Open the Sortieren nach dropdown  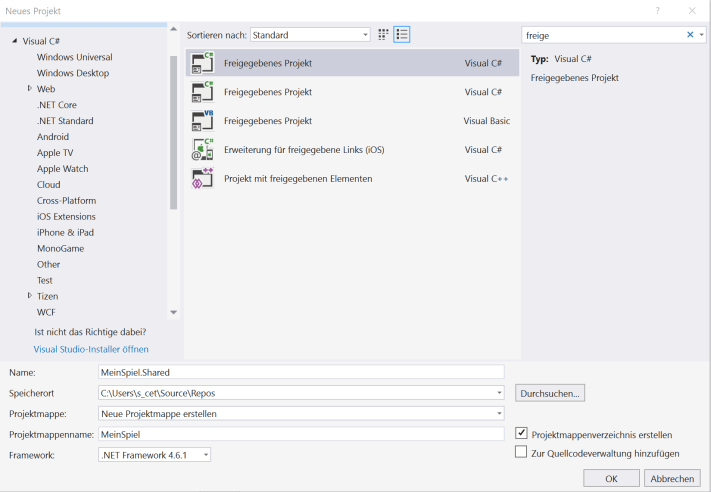(x=310, y=35)
